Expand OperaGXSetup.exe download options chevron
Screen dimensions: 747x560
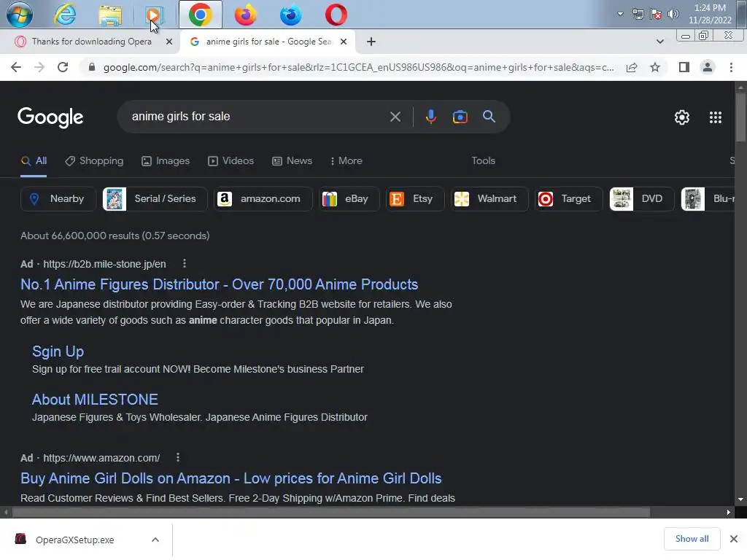tap(155, 540)
